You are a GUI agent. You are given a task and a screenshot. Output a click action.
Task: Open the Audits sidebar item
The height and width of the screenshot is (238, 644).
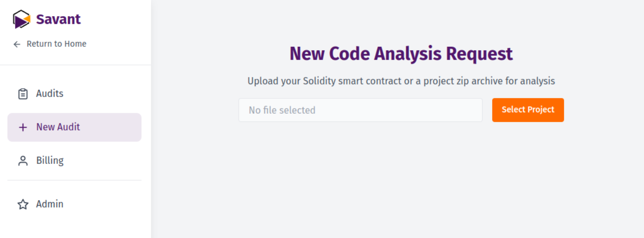pos(50,94)
